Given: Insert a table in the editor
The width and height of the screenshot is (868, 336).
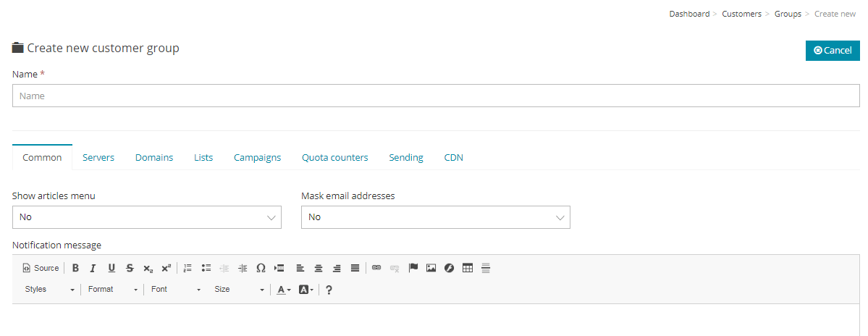Looking at the screenshot, I should (x=468, y=268).
